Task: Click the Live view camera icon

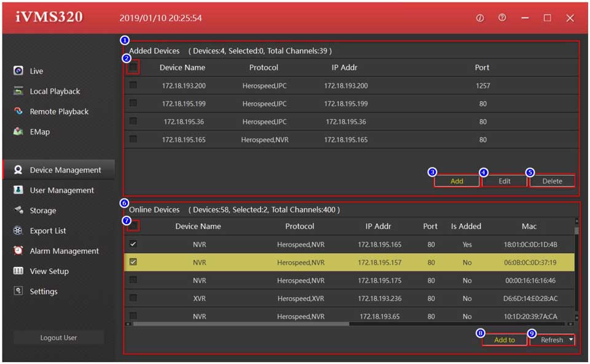Action: [x=18, y=71]
